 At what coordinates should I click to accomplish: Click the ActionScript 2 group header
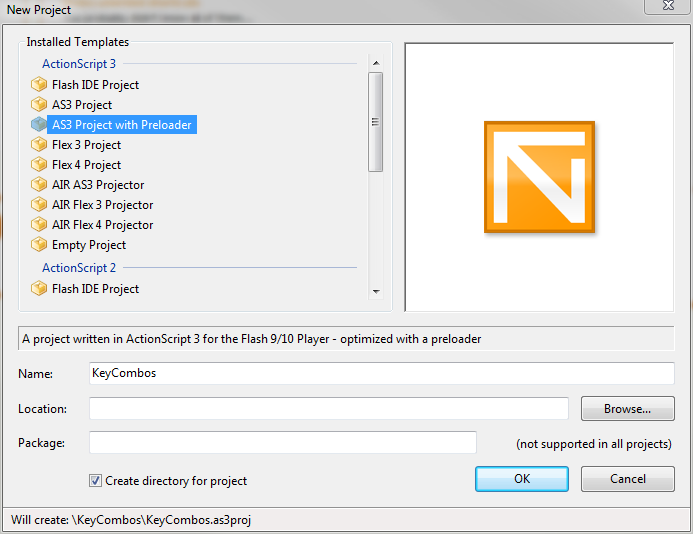tap(79, 267)
